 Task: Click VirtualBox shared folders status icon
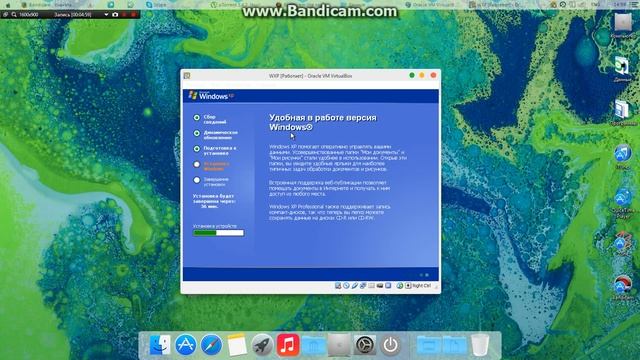pos(371,286)
